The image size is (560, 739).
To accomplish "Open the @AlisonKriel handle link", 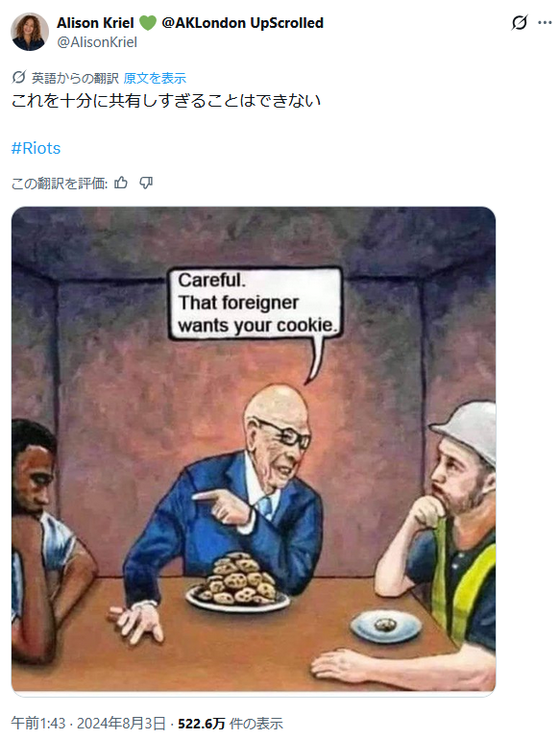I will pyautogui.click(x=97, y=42).
